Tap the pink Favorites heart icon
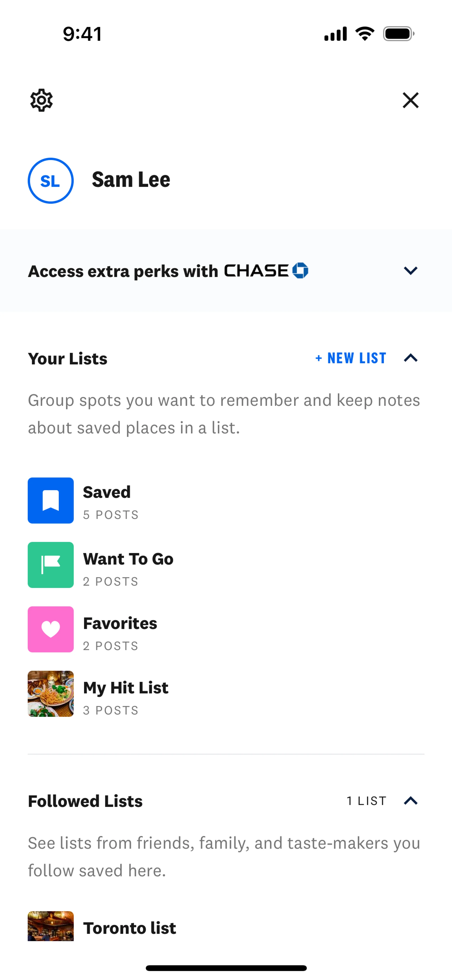The image size is (452, 980). (x=51, y=629)
